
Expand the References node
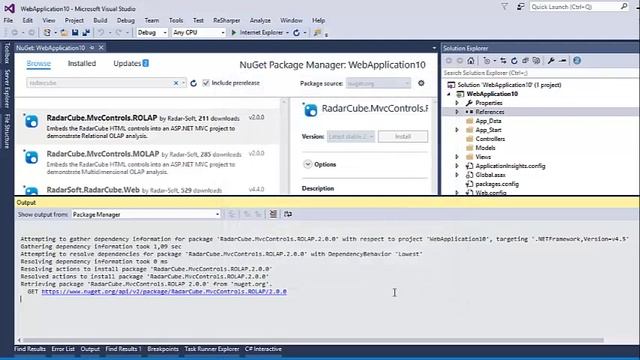457,112
